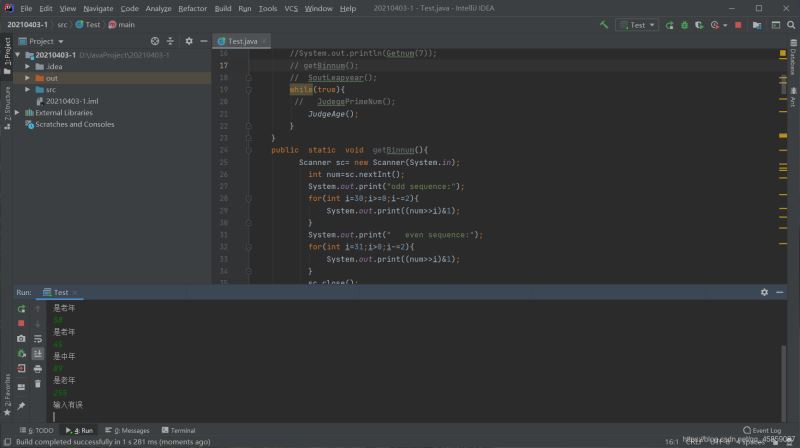Rerun Test in the Run panel
The height and width of the screenshot is (448, 800).
[x=21, y=310]
